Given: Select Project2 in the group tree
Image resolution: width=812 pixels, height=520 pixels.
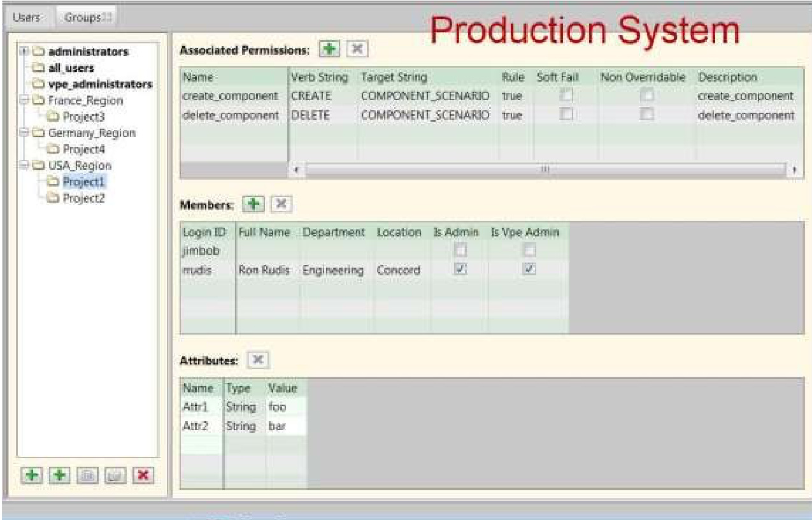Looking at the screenshot, I should [84, 198].
